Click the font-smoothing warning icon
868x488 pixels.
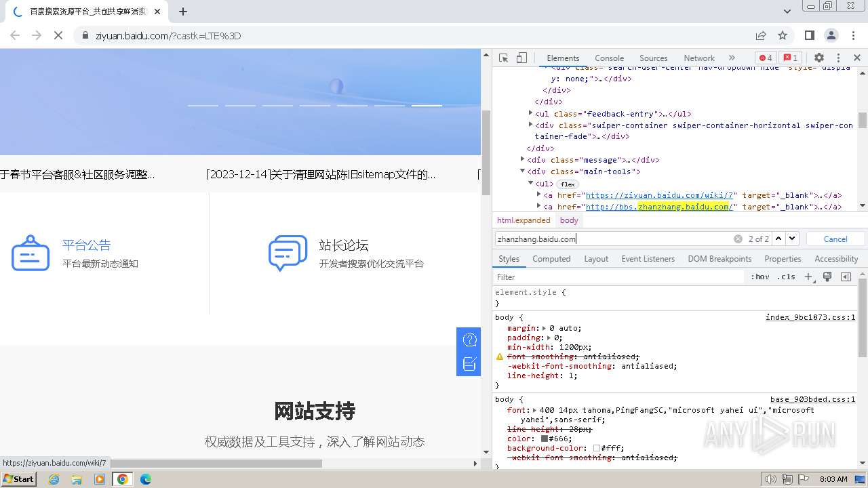click(500, 357)
